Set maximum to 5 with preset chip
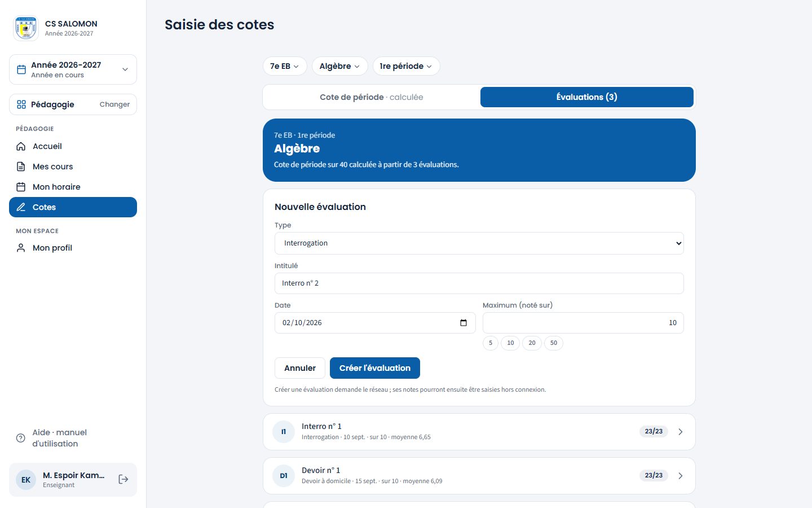812x508 pixels. pyautogui.click(x=491, y=343)
